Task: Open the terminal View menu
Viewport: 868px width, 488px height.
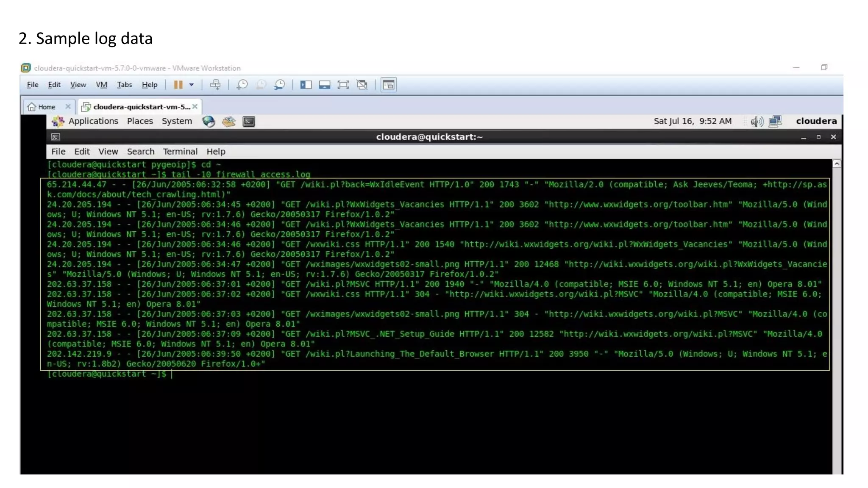Action: tap(108, 152)
